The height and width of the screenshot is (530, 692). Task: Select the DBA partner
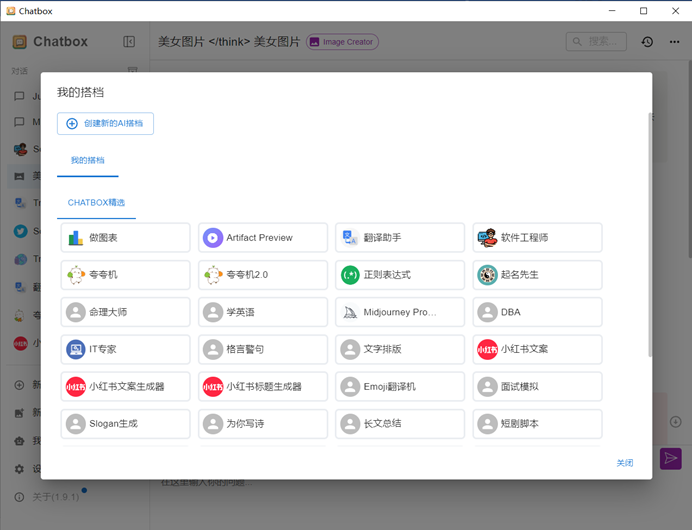click(537, 312)
